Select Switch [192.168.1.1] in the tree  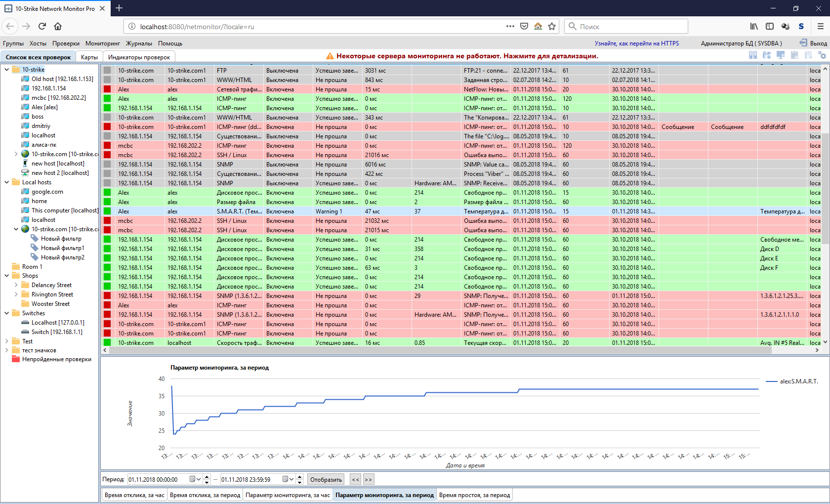coord(57,332)
